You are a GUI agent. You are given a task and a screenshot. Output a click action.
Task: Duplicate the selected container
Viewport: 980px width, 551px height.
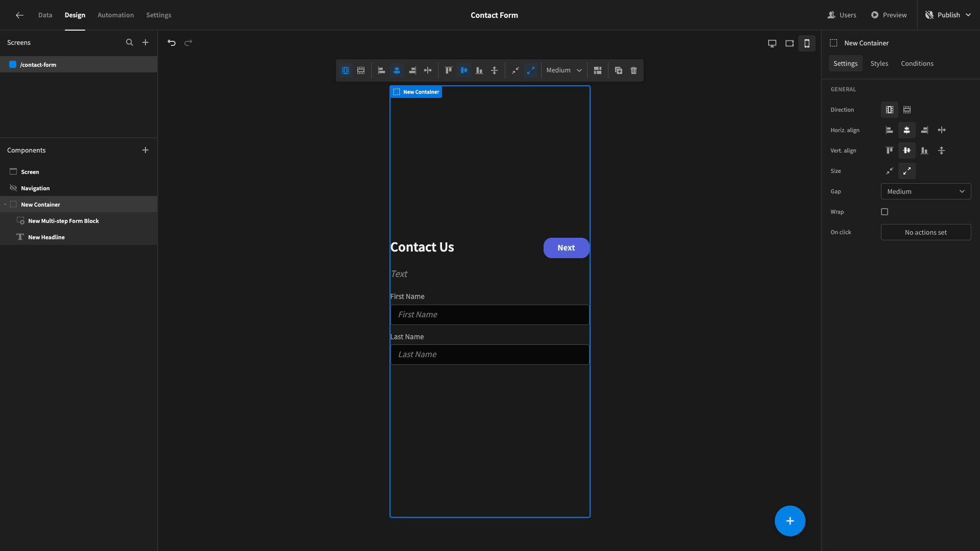619,70
